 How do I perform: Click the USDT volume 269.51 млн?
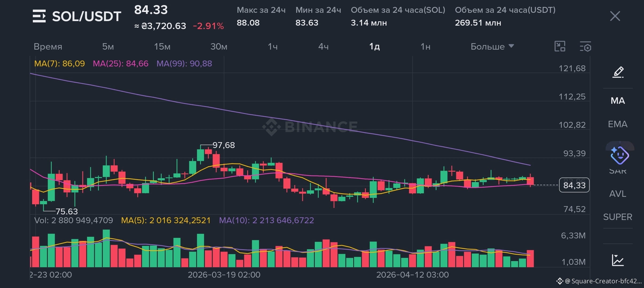tap(478, 23)
